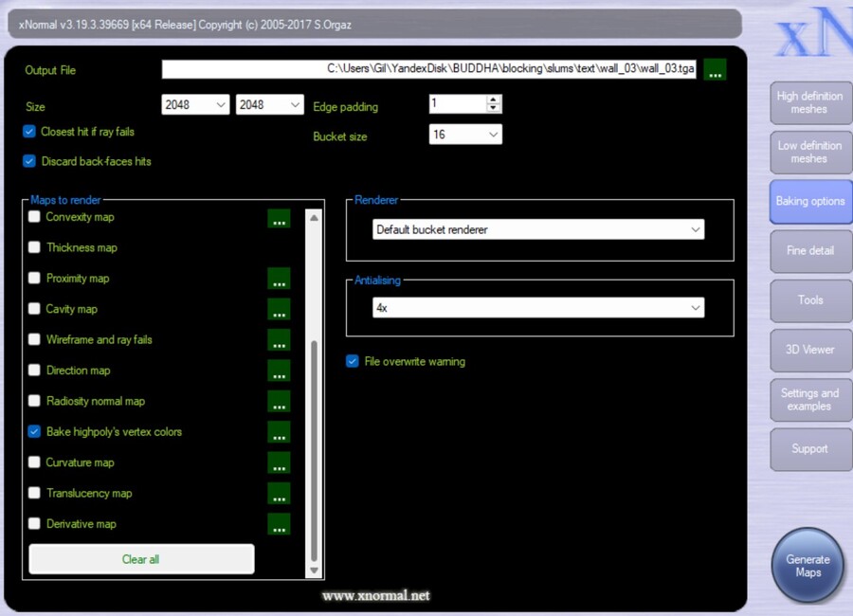The width and height of the screenshot is (853, 616).
Task: Enable Radiosity normal map checkbox
Action: pos(34,401)
